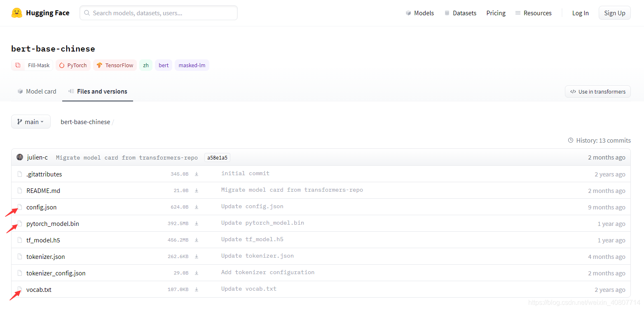Open the Pricing page

[x=496, y=13]
